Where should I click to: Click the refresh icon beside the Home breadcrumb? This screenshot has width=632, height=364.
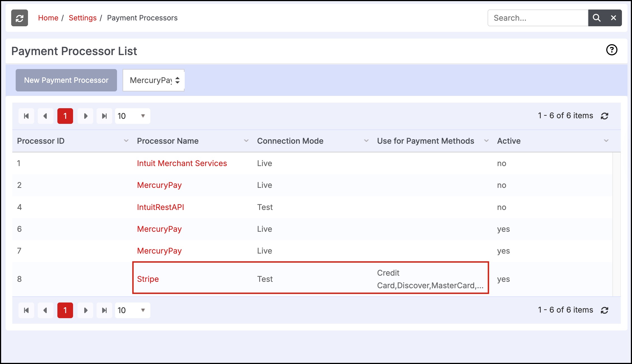pos(19,18)
